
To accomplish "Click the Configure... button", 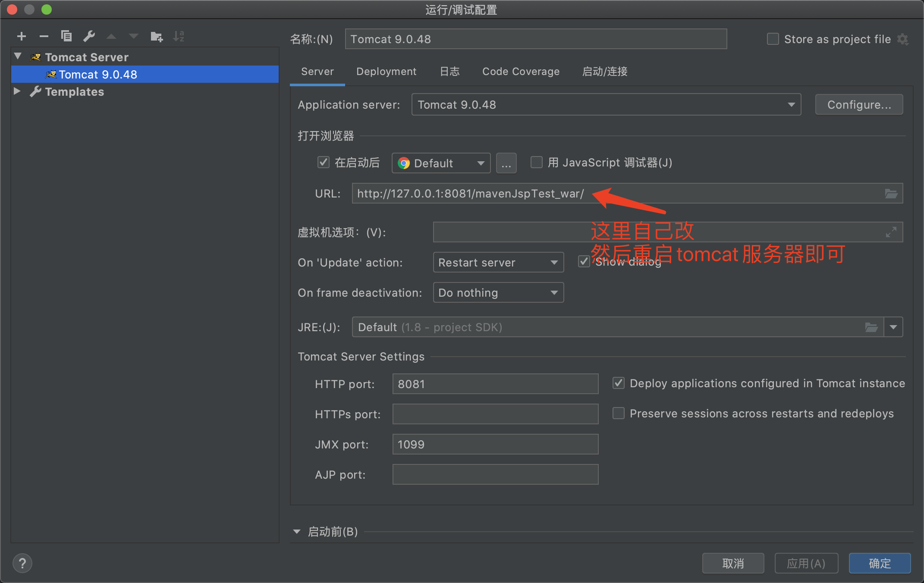I will [x=859, y=105].
